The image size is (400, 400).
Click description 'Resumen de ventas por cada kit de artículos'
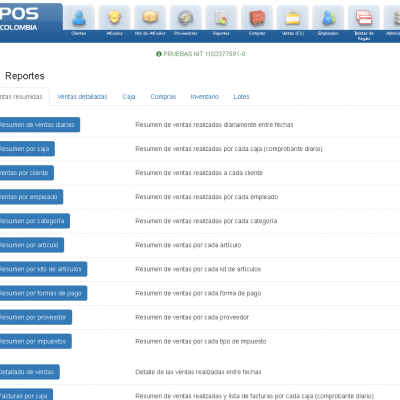point(198,269)
